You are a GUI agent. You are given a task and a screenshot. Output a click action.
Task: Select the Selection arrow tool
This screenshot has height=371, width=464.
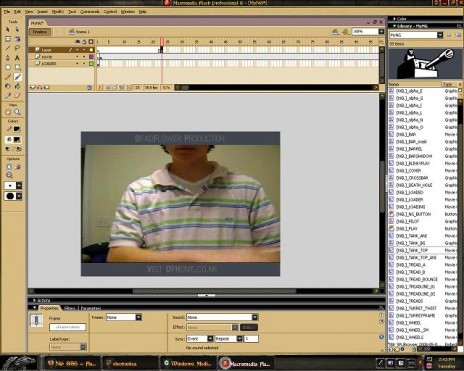(8, 30)
